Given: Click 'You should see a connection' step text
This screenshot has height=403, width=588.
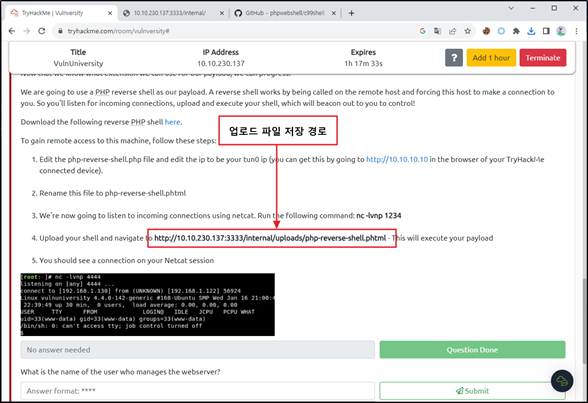Looking at the screenshot, I should click(x=126, y=261).
